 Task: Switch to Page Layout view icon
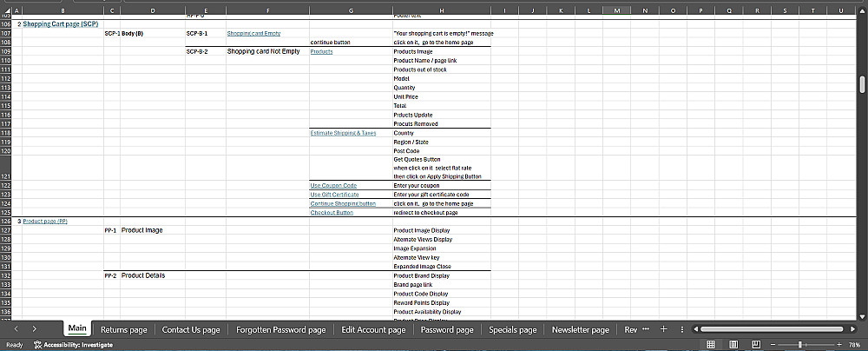tap(733, 345)
